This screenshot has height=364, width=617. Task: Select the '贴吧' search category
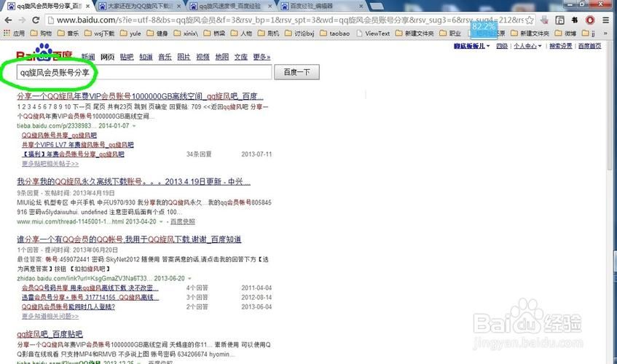click(126, 57)
